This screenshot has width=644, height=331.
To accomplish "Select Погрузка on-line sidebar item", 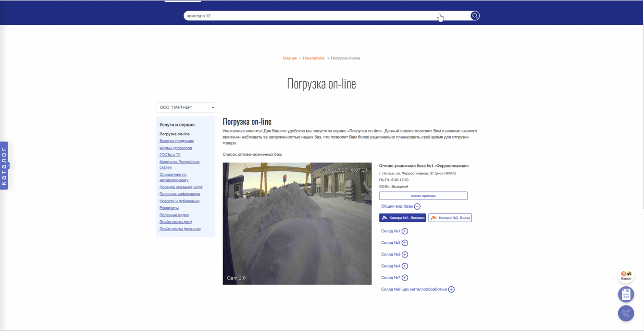I will tap(174, 134).
